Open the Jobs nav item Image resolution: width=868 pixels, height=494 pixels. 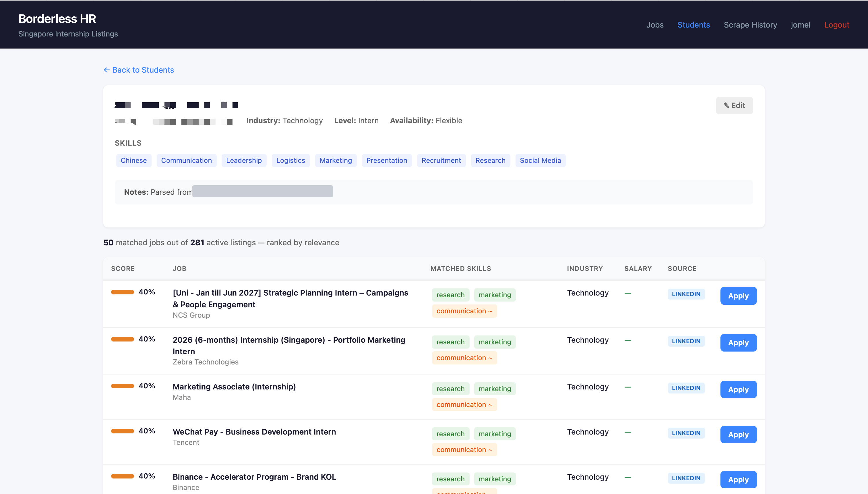[655, 25]
